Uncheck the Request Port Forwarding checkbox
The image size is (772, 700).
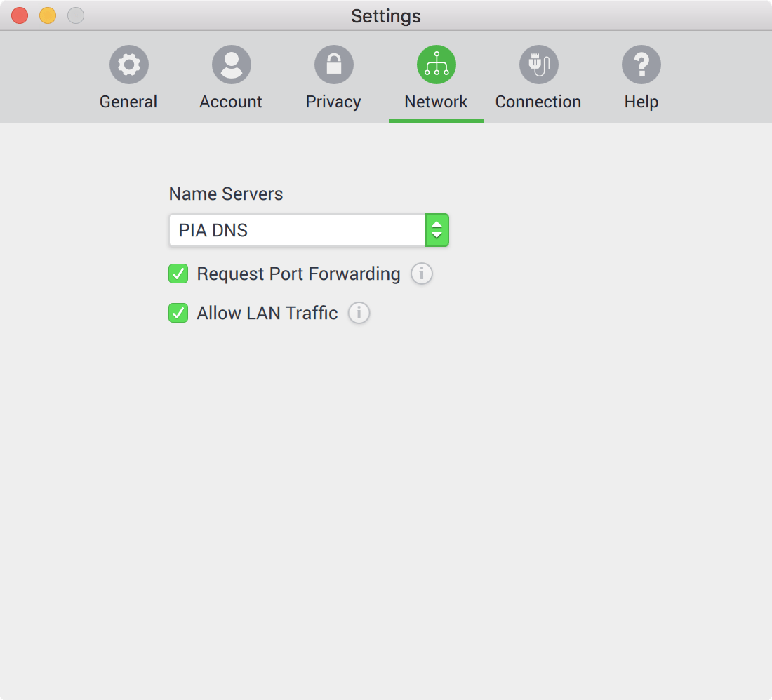coord(178,274)
